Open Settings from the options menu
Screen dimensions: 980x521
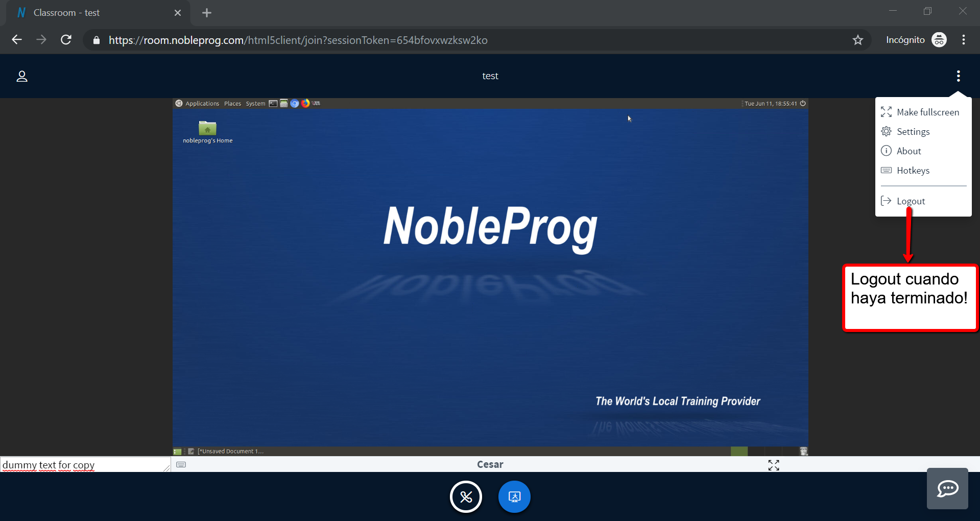tap(905, 132)
